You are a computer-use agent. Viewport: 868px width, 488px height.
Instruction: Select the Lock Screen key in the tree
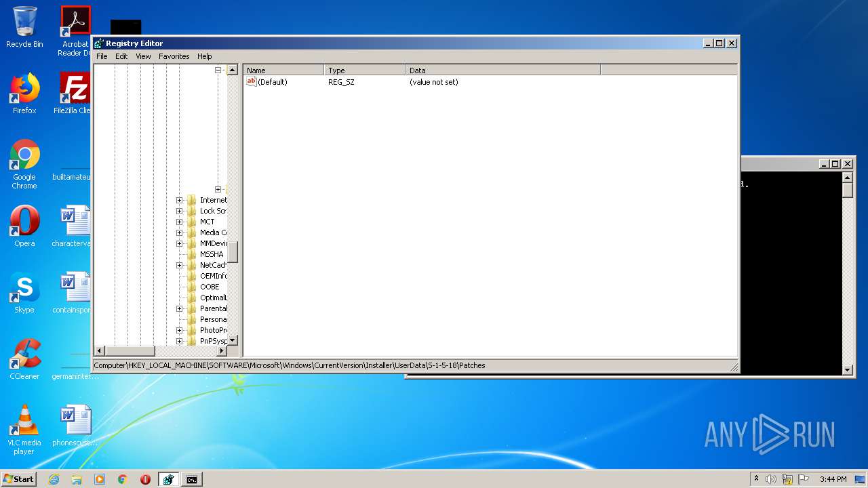coord(213,211)
